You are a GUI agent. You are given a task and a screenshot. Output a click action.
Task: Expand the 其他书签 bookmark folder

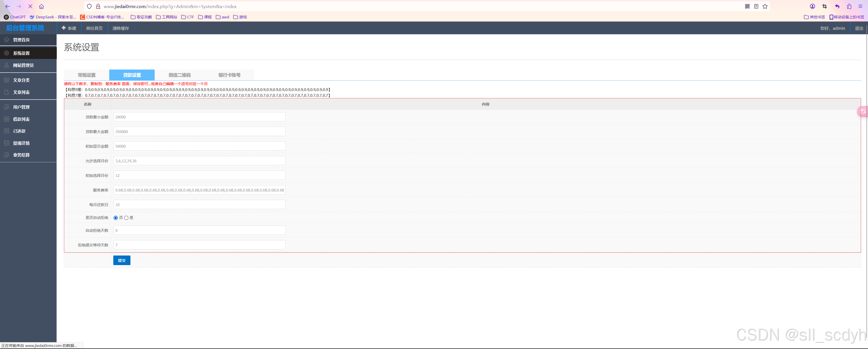coord(815,17)
